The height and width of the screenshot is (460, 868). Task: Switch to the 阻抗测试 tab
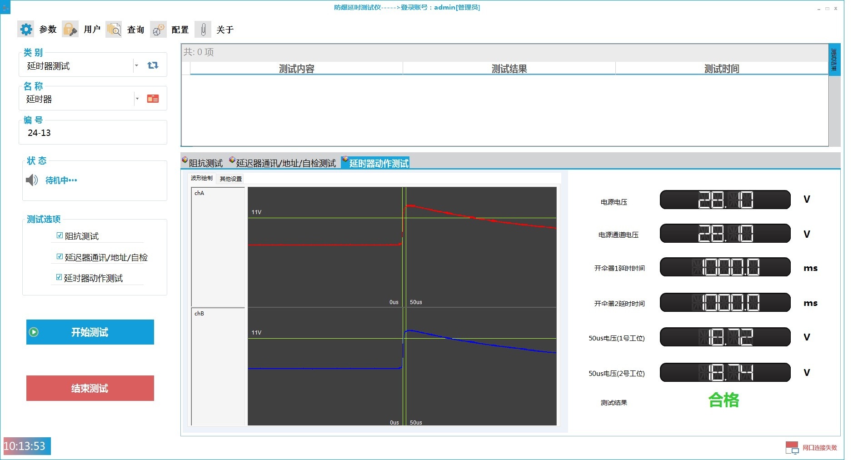click(202, 163)
